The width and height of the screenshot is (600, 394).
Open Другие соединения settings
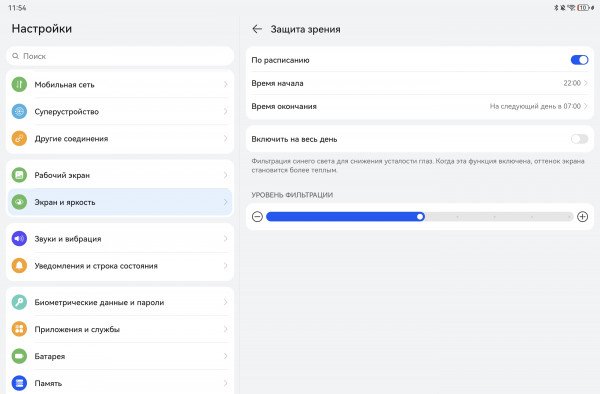pos(120,138)
